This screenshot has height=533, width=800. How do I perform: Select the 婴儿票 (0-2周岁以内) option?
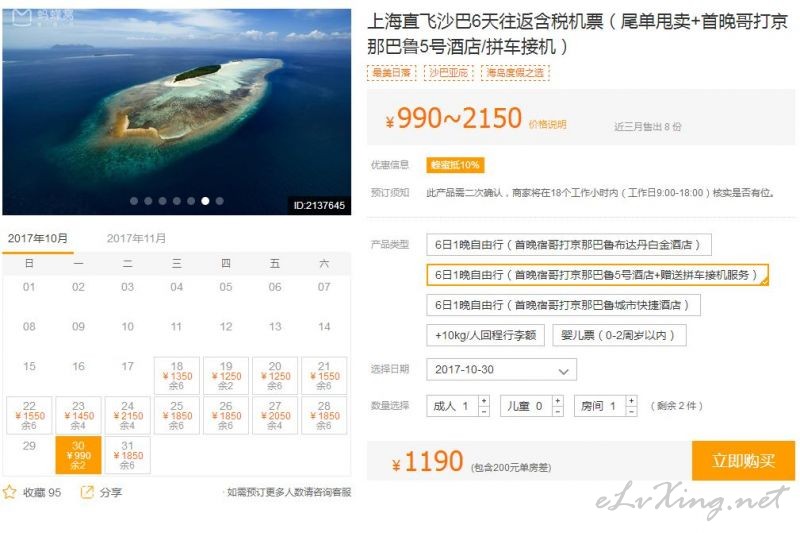pos(619,335)
